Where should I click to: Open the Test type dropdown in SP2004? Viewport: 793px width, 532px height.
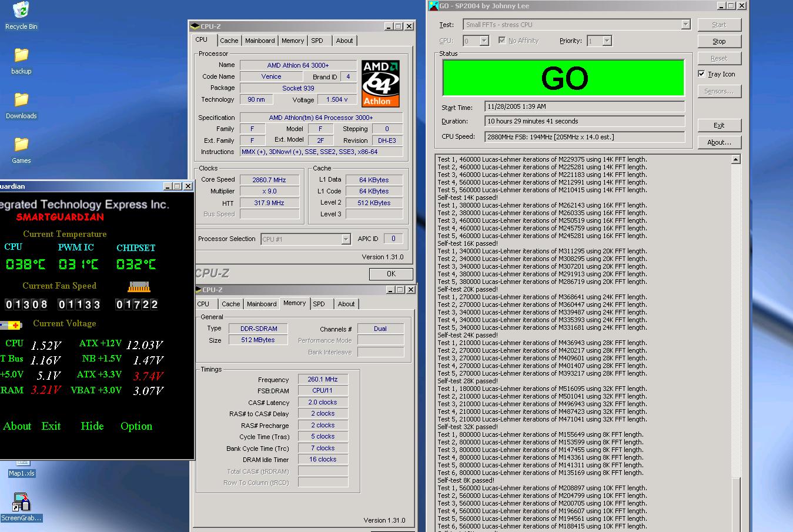685,25
